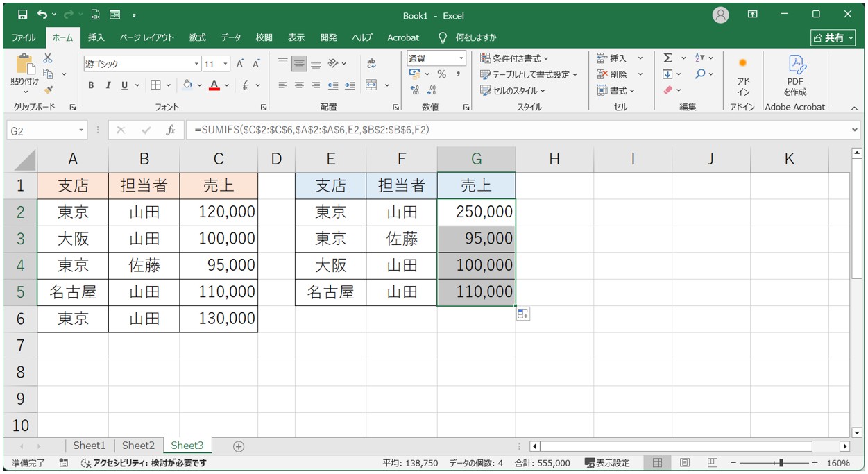Open the font color dropdown arrow
Image resolution: width=868 pixels, height=474 pixels.
click(227, 85)
